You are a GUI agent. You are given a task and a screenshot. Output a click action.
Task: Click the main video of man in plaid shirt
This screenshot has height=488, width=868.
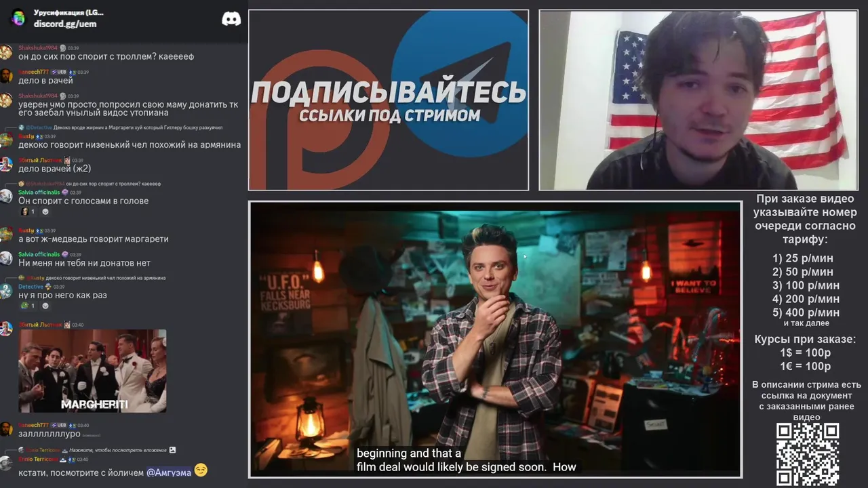point(495,339)
